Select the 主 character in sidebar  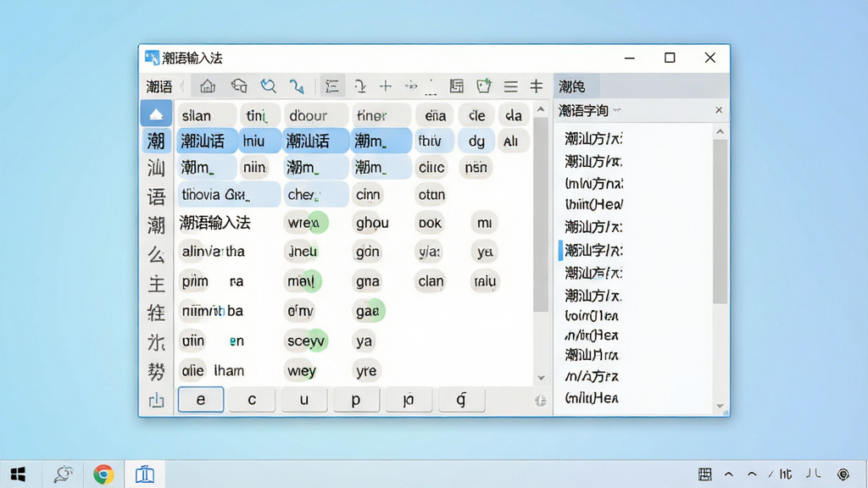tap(156, 284)
